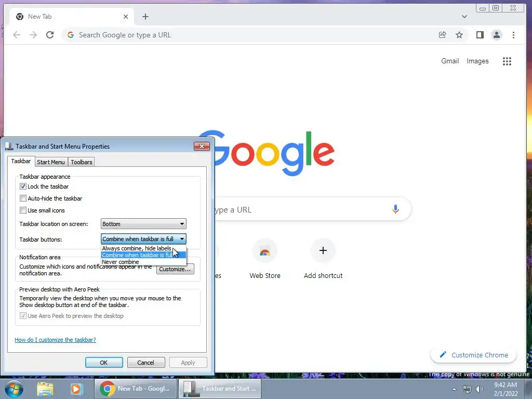Select Always combine, hide labels option
532x399 pixels.
point(143,248)
